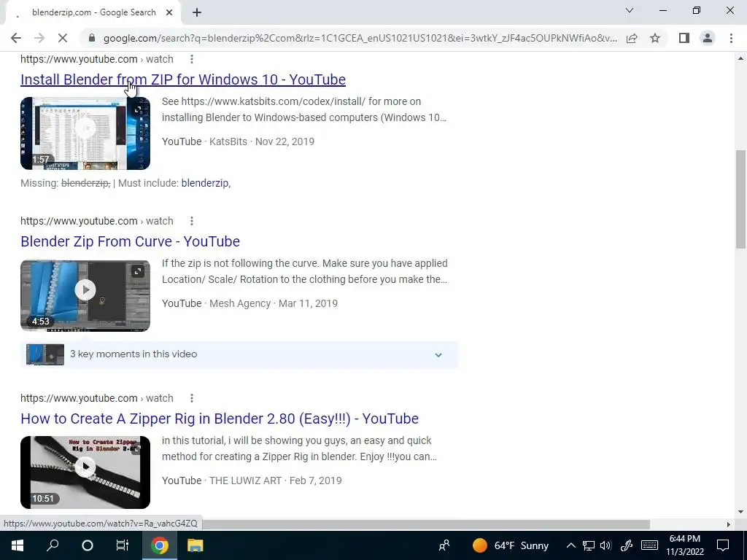Click the Install Blender video's https://www.youtube.com › watch URL
The width and height of the screenshot is (747, 560).
(x=97, y=59)
